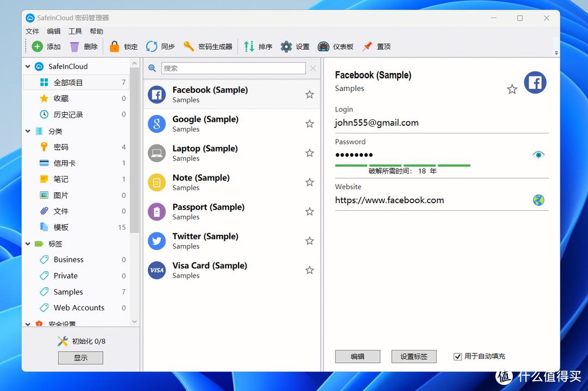The height and width of the screenshot is (391, 588).
Task: Click the Sync (同步) toolbar icon
Action: pos(151,47)
